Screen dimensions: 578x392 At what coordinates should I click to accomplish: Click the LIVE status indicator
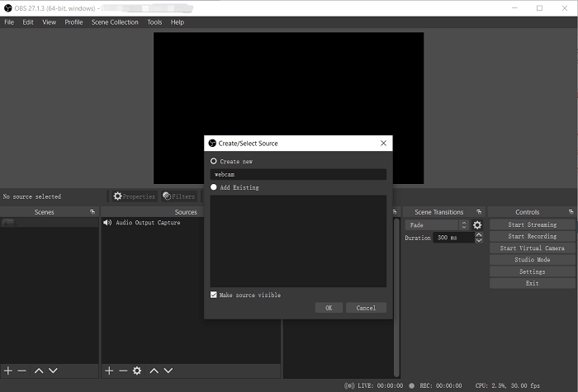(x=374, y=385)
